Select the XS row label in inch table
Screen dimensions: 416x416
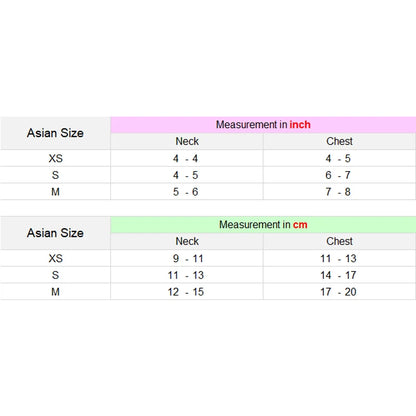(55, 158)
